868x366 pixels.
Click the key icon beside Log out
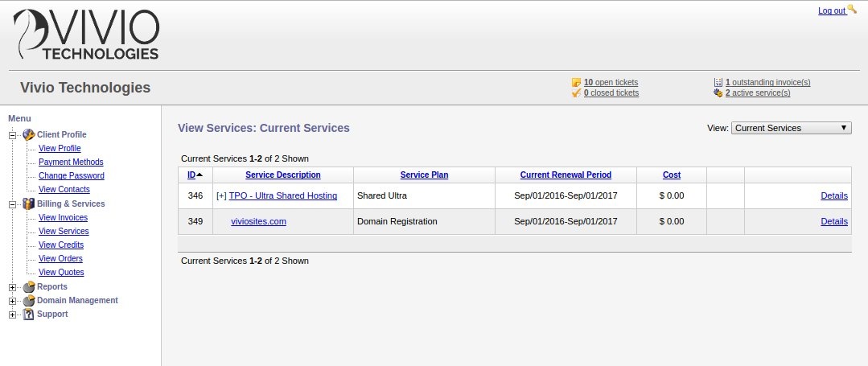tap(852, 10)
